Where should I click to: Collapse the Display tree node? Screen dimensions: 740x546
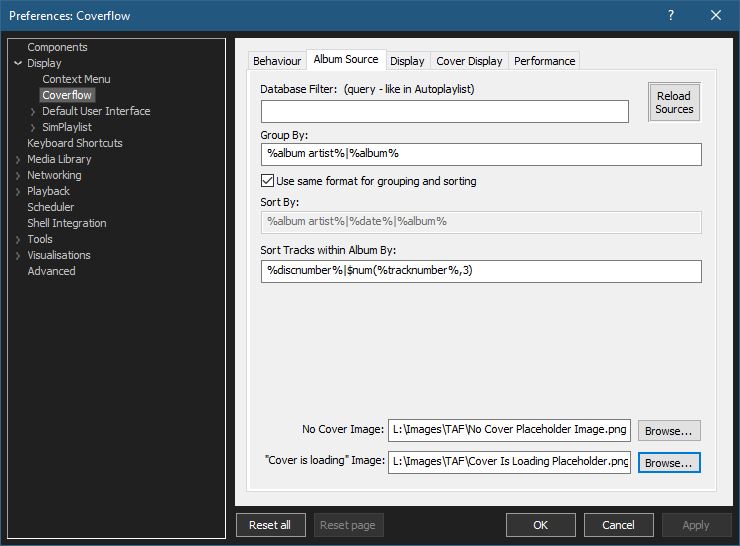tap(18, 63)
